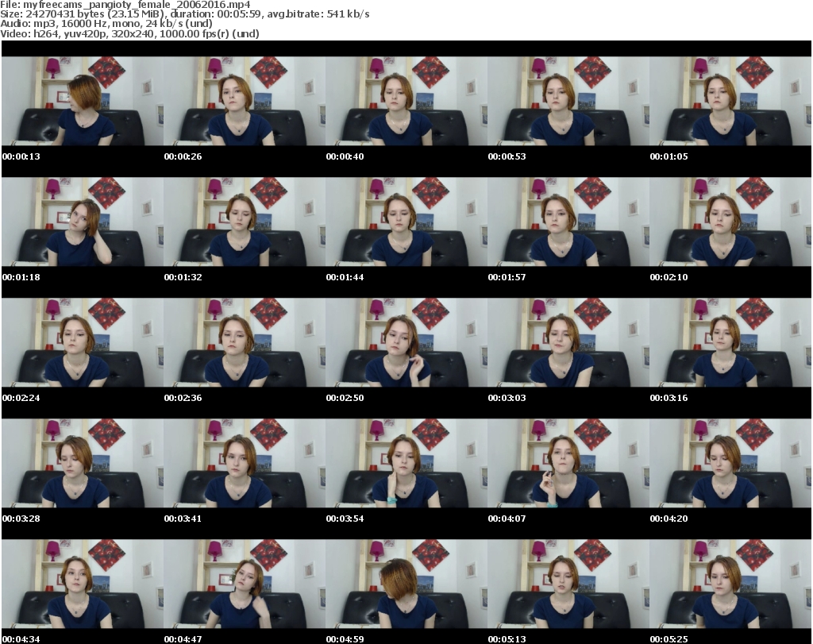Select the thumbnail at 00:00:40

point(406,101)
